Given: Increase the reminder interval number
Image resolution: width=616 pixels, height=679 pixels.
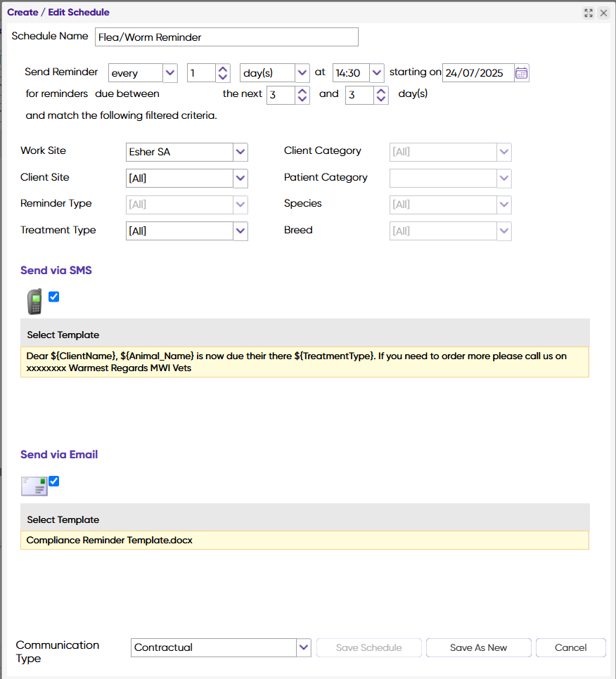Looking at the screenshot, I should (x=223, y=70).
